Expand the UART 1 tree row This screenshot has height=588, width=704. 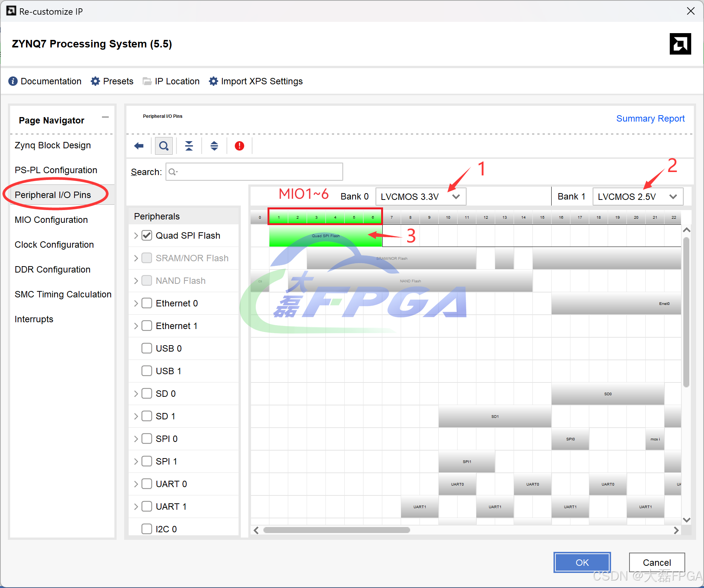coord(136,507)
